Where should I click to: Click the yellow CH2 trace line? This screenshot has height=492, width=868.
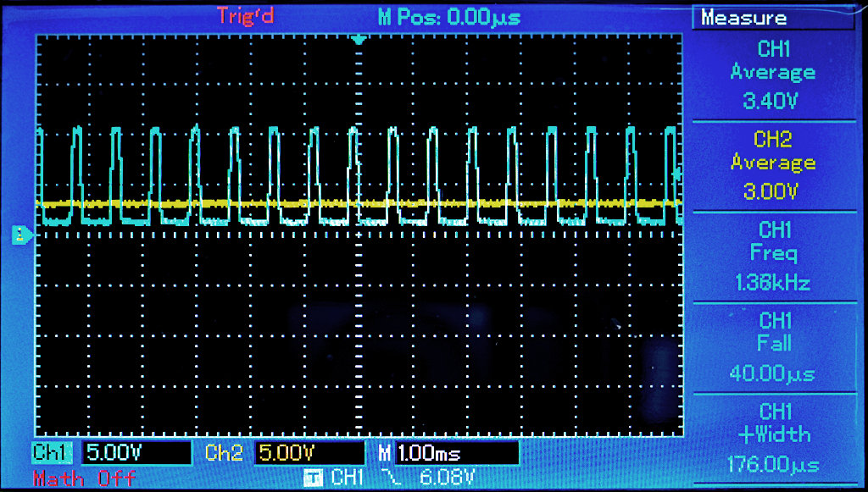click(359, 203)
